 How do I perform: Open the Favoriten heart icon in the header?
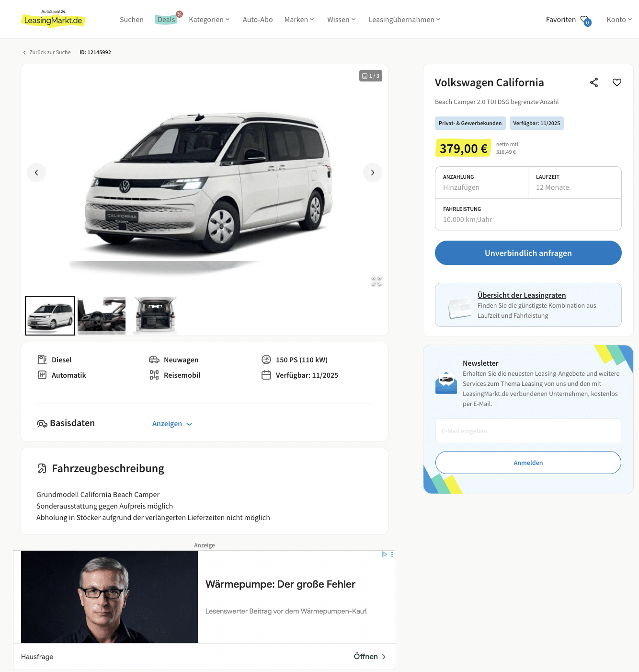coord(585,20)
